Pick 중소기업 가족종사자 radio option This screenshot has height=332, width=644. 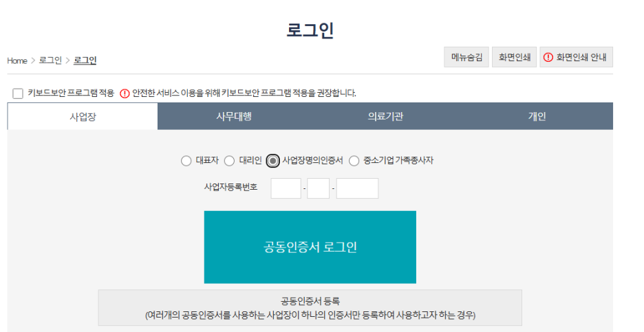click(354, 161)
